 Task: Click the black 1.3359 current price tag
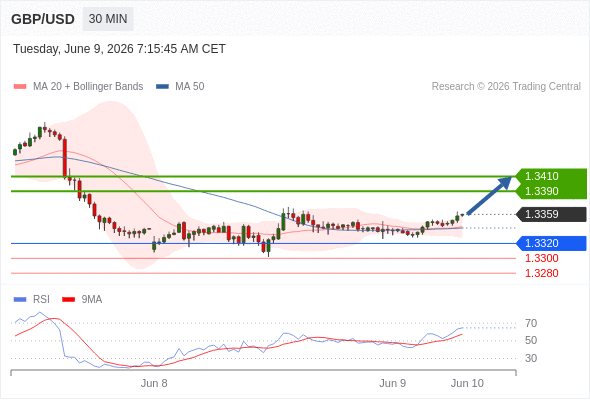[x=551, y=214]
